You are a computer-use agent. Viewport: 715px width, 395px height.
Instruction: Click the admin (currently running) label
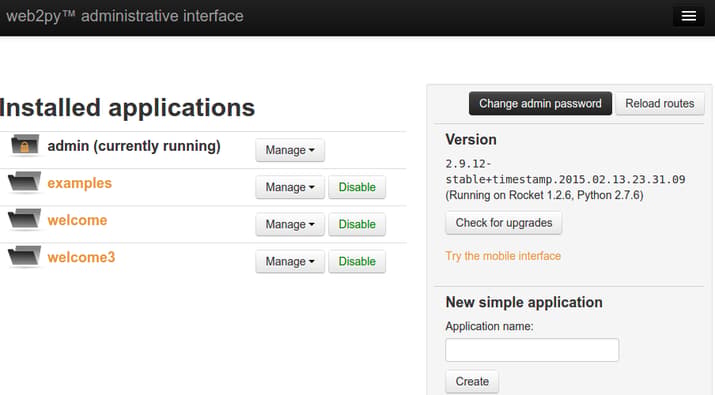pyautogui.click(x=134, y=146)
